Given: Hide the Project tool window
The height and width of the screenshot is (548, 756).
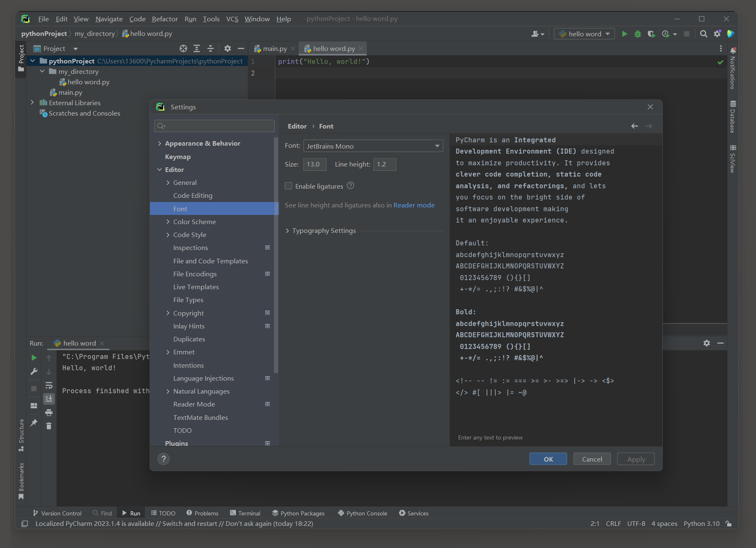Looking at the screenshot, I should click(241, 48).
